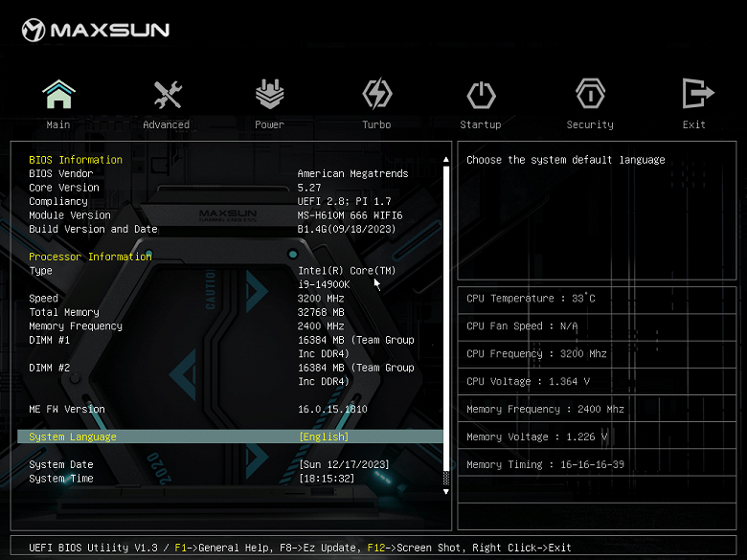This screenshot has width=747, height=560.
Task: Click the Exit door icon
Action: click(x=697, y=94)
